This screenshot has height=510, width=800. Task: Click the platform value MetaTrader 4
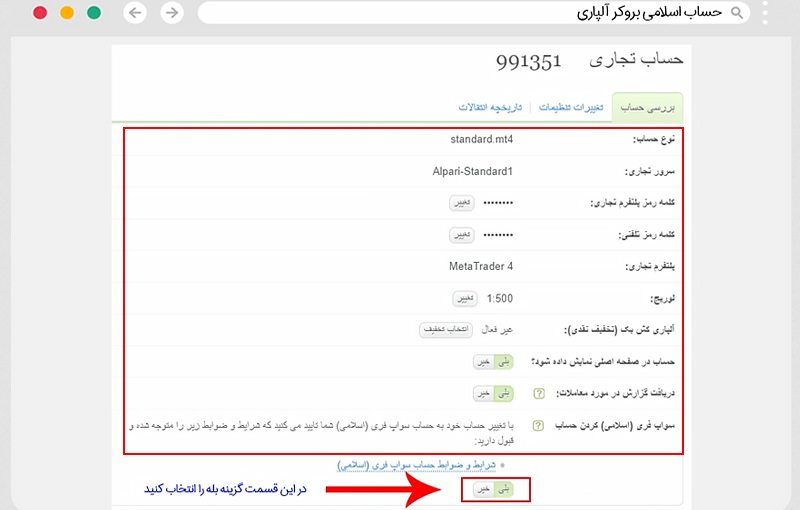coord(481,266)
